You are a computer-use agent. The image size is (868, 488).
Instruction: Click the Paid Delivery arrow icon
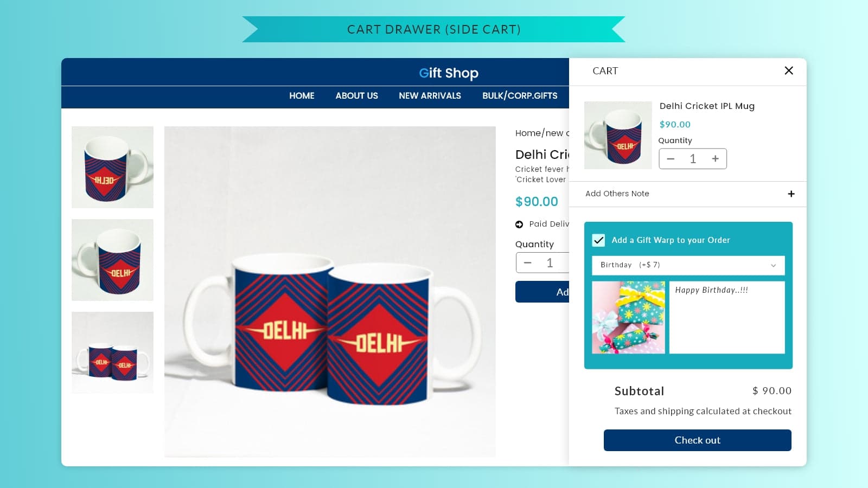(x=519, y=224)
